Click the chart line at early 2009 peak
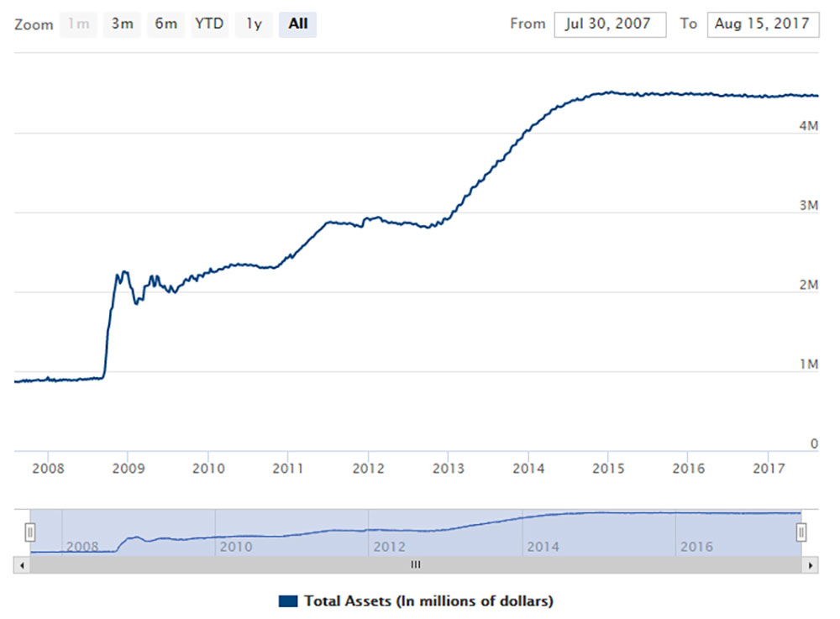 click(124, 272)
